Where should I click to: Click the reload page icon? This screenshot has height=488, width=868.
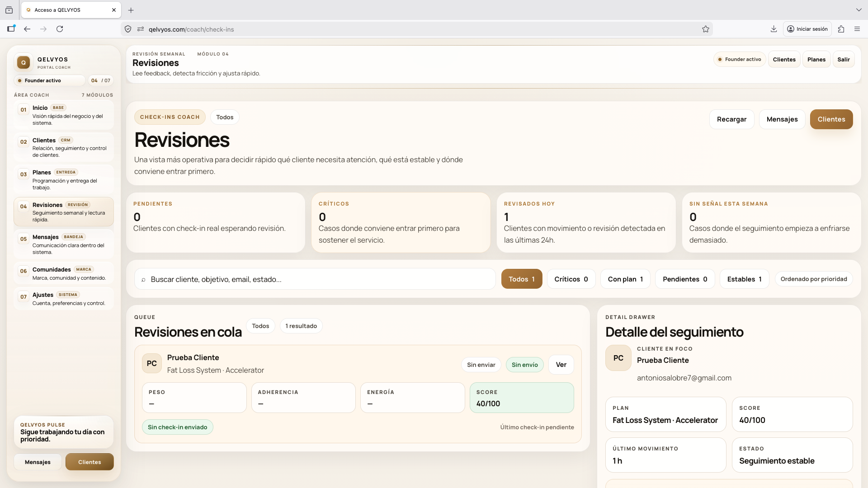[x=60, y=28]
